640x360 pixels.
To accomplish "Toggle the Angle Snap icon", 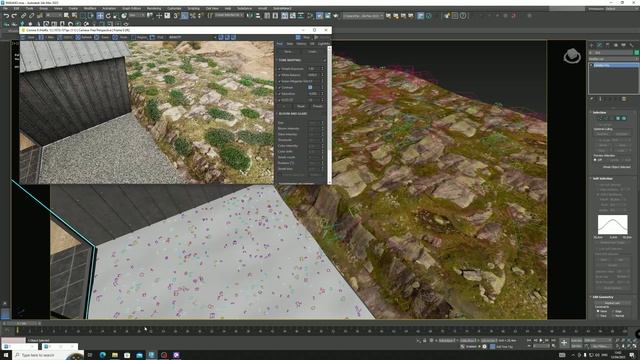I will [184, 16].
